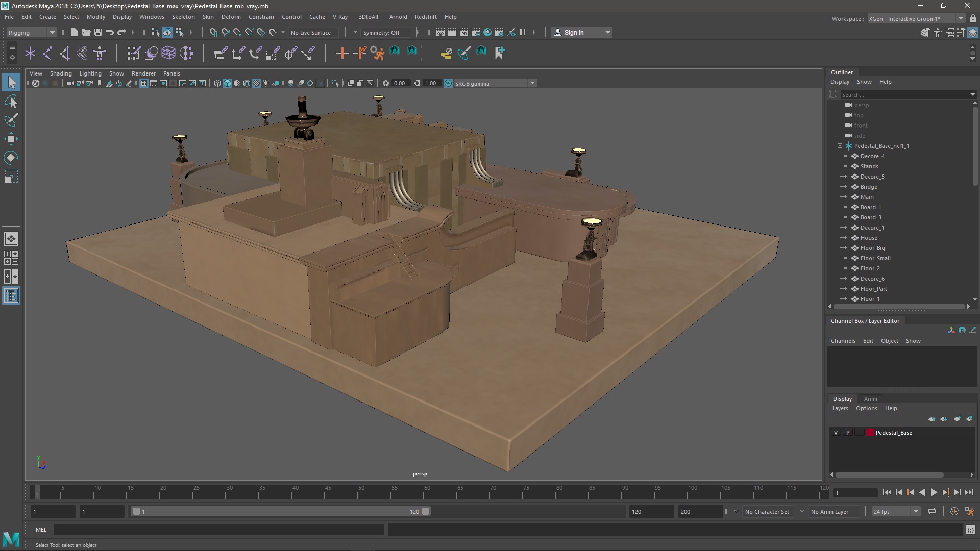Click the Anim tab in Display panel
Viewport: 980px width, 551px height.
[x=870, y=398]
